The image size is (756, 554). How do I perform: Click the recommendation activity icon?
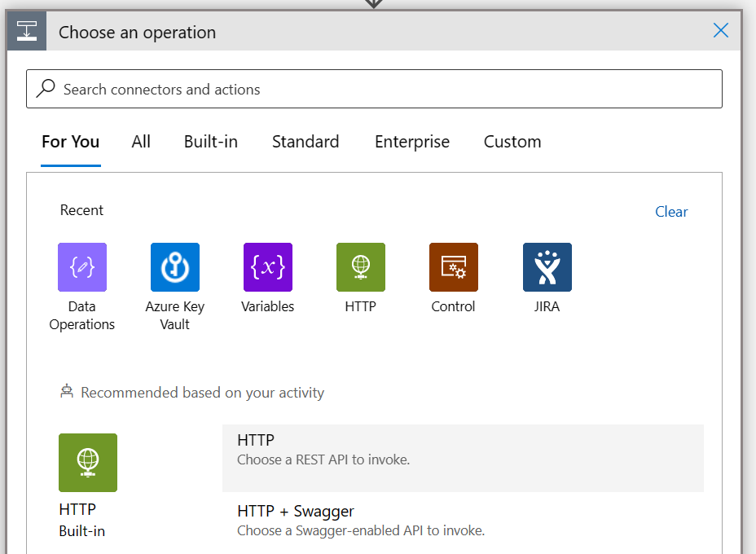(68, 392)
